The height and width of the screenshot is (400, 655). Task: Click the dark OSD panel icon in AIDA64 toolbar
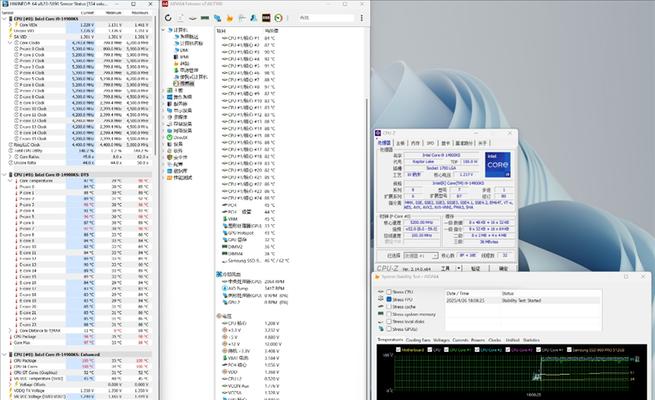click(266, 18)
